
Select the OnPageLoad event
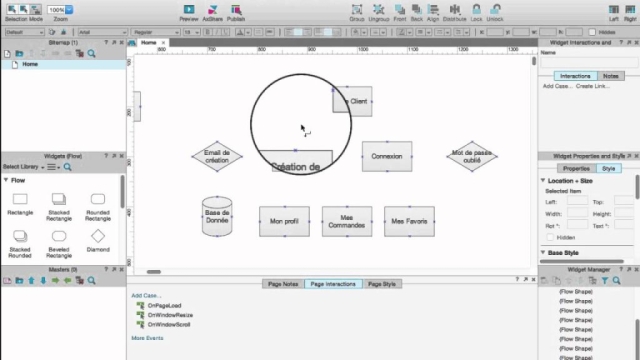click(164, 305)
